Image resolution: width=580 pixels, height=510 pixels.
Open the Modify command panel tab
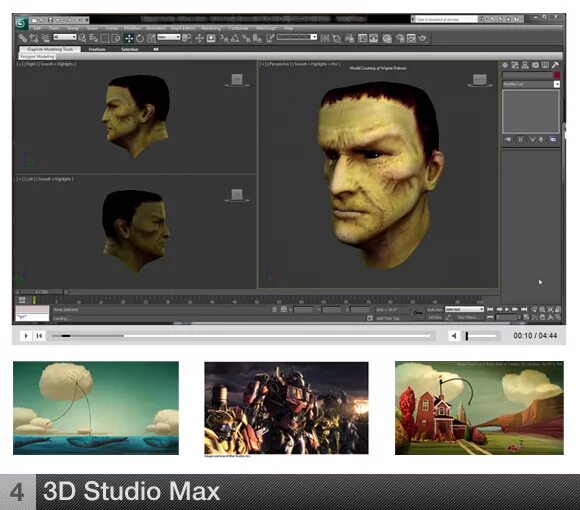point(515,65)
